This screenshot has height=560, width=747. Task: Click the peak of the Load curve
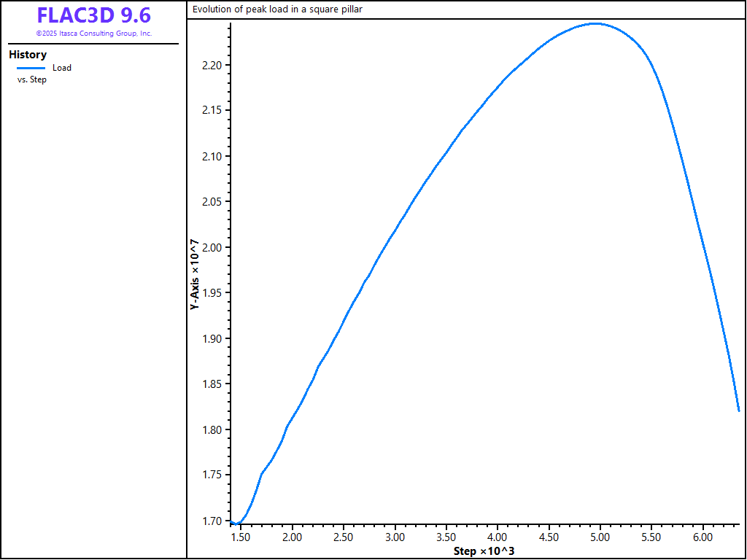596,23
